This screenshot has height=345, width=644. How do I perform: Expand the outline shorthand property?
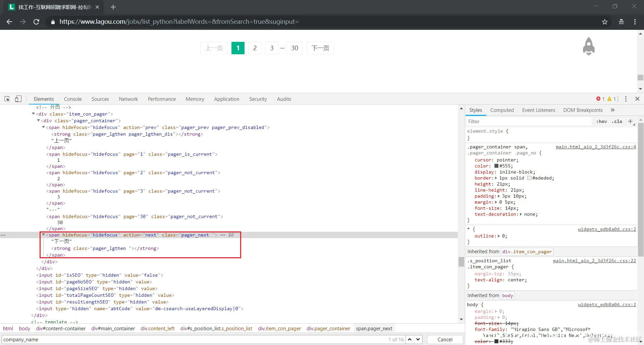tap(499, 236)
